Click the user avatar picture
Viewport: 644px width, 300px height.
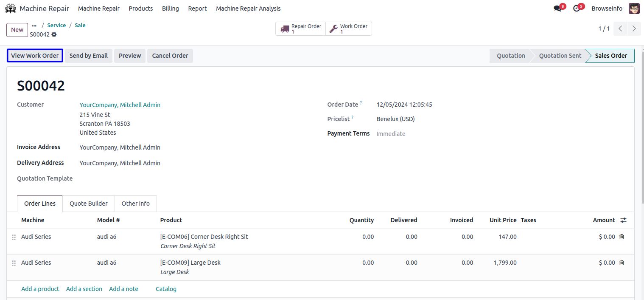[634, 8]
